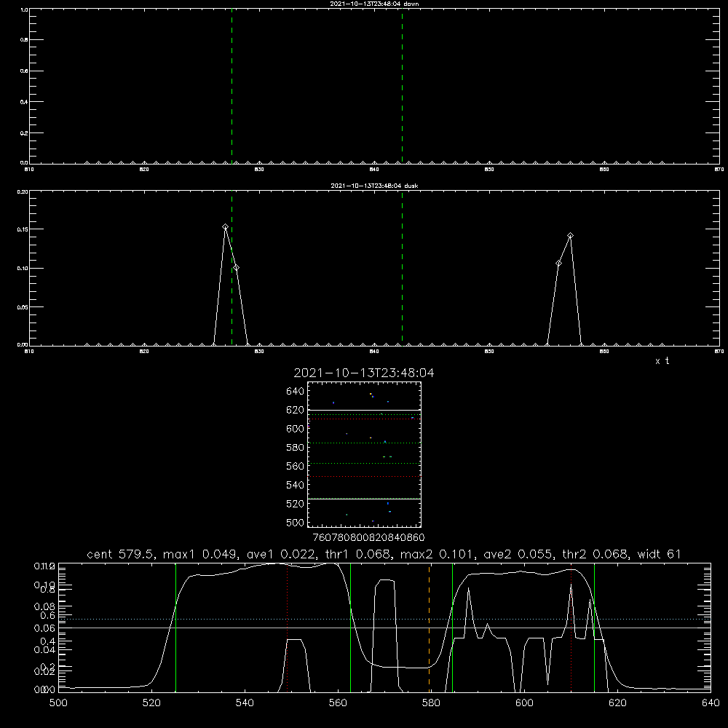The width and height of the screenshot is (728, 728).
Task: Click dawn plot y-axis label 0.8
Action: pyautogui.click(x=24, y=40)
